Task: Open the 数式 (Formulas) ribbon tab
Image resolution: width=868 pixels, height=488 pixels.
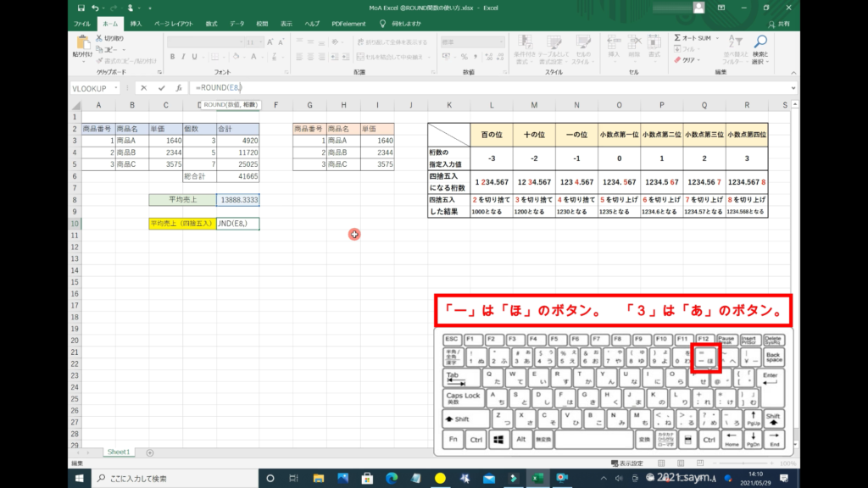Action: click(x=211, y=24)
